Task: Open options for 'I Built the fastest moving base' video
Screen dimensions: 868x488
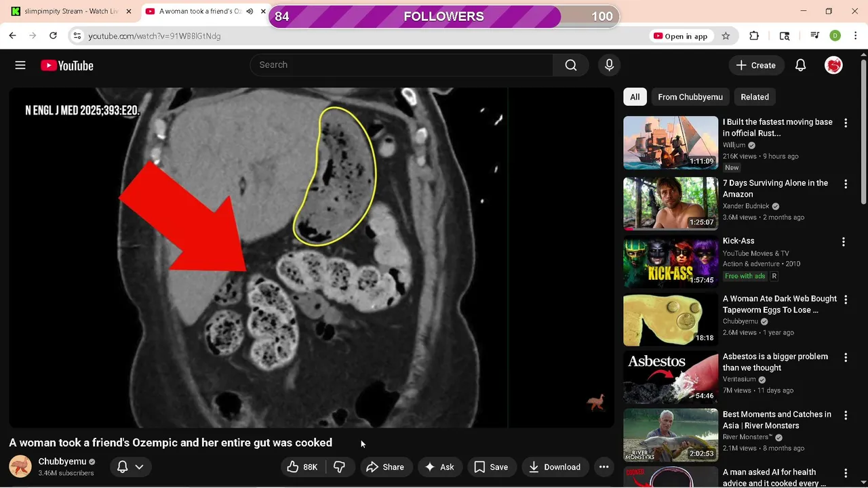Action: [x=846, y=123]
